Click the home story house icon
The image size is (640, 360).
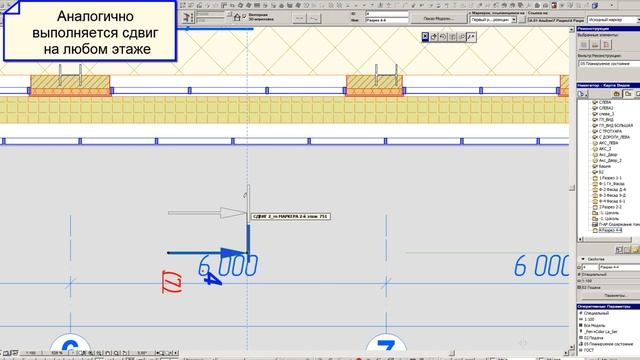237,18
